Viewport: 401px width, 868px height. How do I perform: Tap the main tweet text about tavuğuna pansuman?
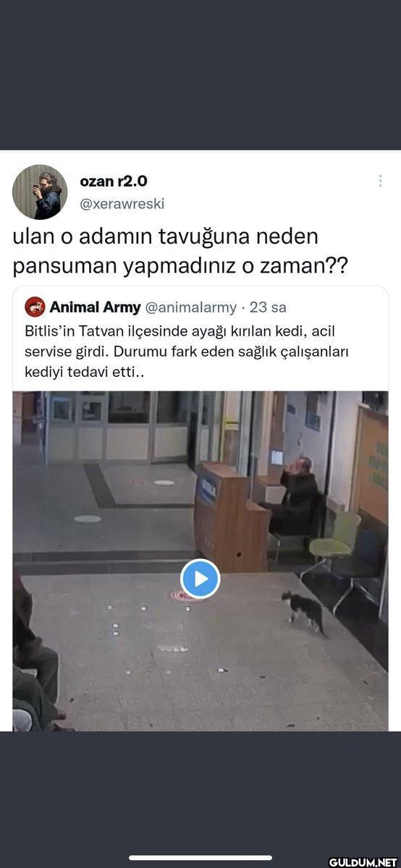180,251
